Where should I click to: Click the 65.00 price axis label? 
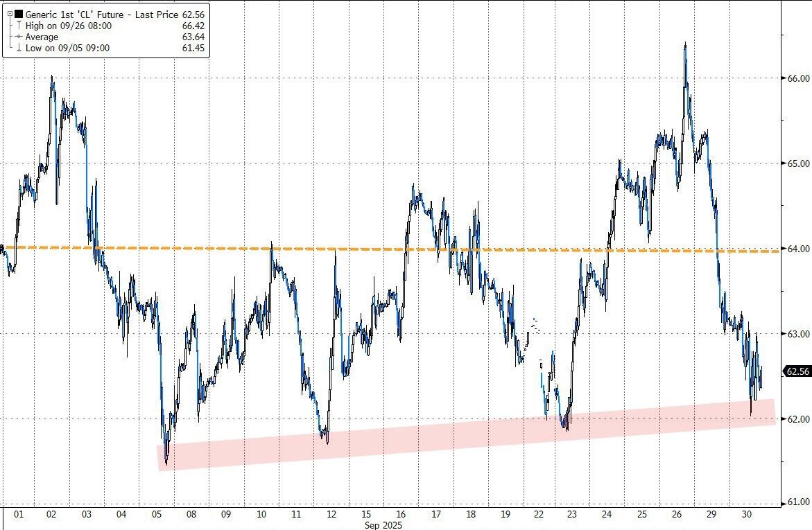coord(799,164)
